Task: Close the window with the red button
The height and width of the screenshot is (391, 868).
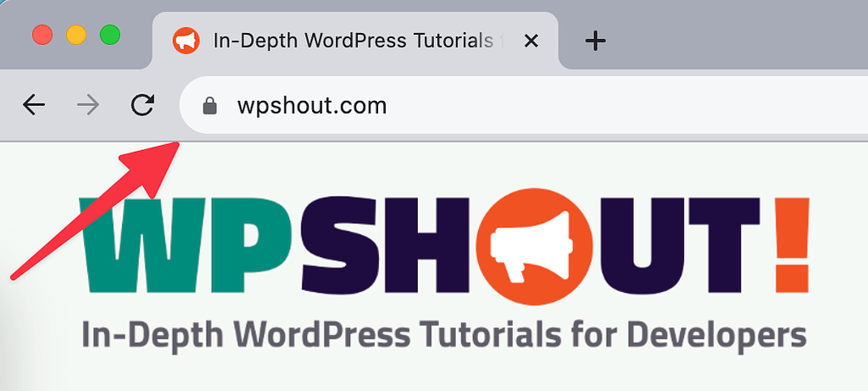Action: (x=42, y=36)
